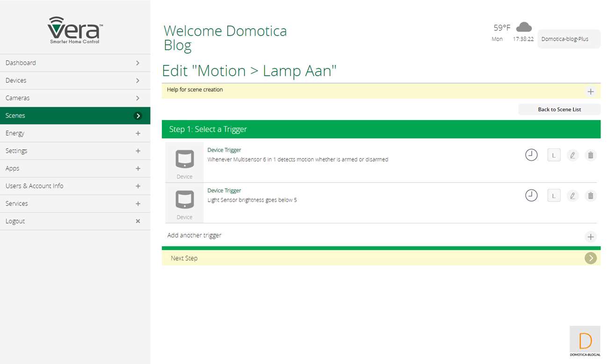Image resolution: width=608 pixels, height=364 pixels.
Task: Expand the Settings menu section
Action: click(x=138, y=151)
